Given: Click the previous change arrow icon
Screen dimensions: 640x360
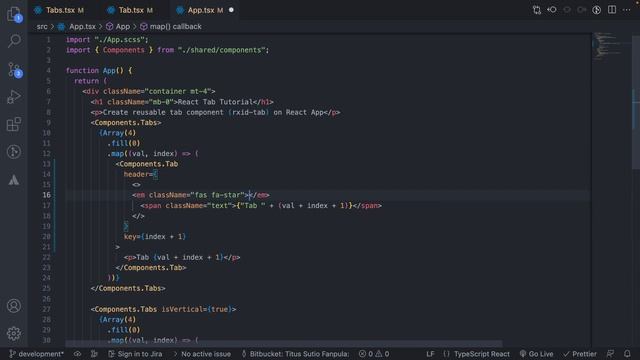Looking at the screenshot, I should click(x=552, y=10).
